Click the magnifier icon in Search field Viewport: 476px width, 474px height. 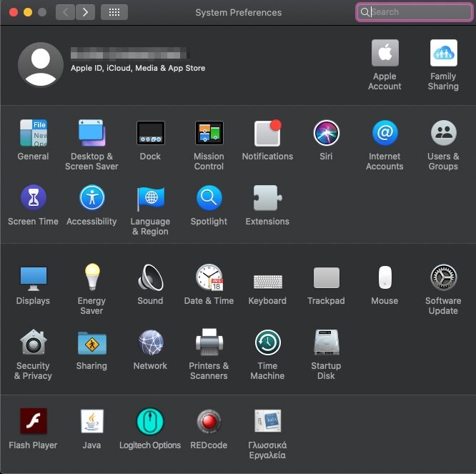365,12
